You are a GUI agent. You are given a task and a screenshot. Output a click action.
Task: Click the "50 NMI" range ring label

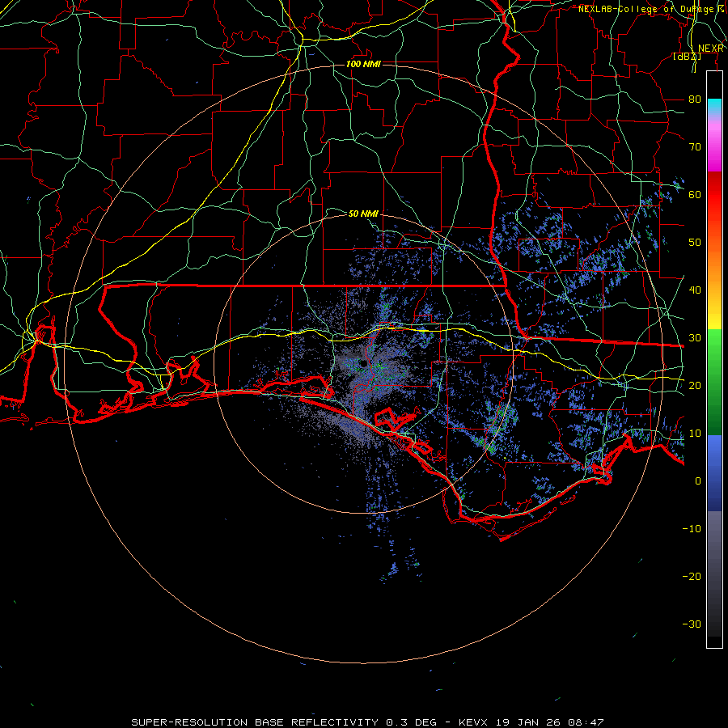(x=363, y=214)
